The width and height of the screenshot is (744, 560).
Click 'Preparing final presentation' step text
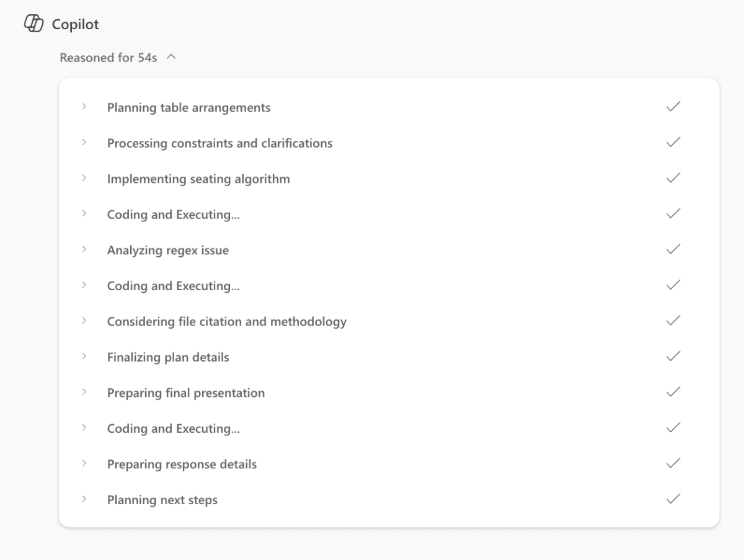pyautogui.click(x=185, y=393)
